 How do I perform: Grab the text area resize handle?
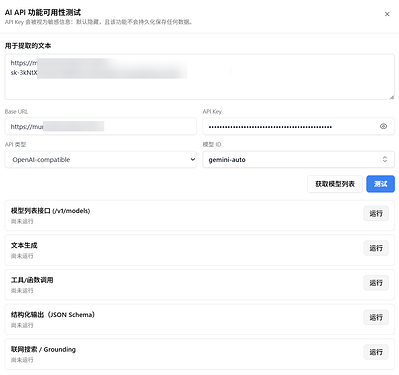pyautogui.click(x=391, y=97)
